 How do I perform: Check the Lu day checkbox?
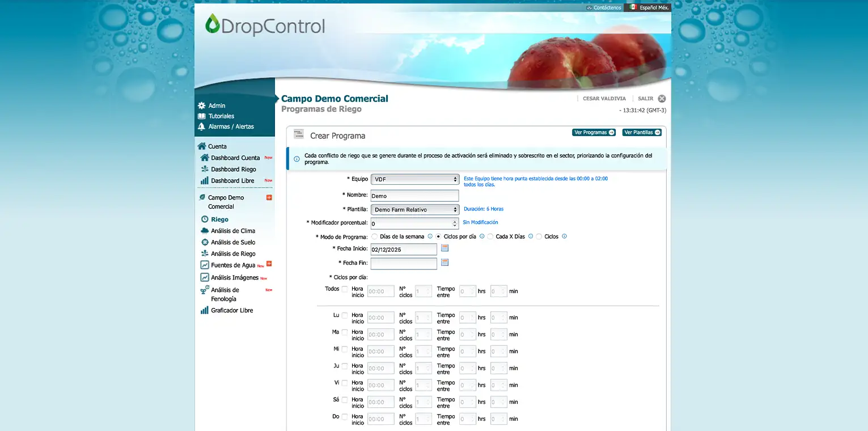point(344,315)
